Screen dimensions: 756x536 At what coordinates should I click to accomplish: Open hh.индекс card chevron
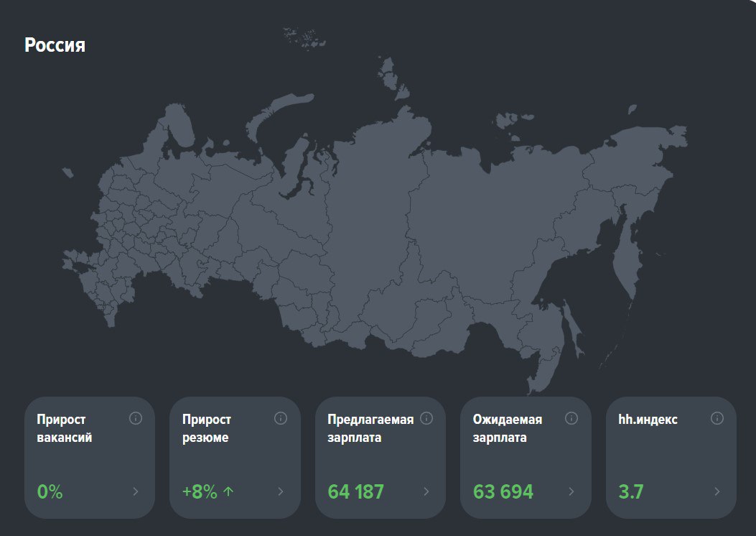coord(717,492)
